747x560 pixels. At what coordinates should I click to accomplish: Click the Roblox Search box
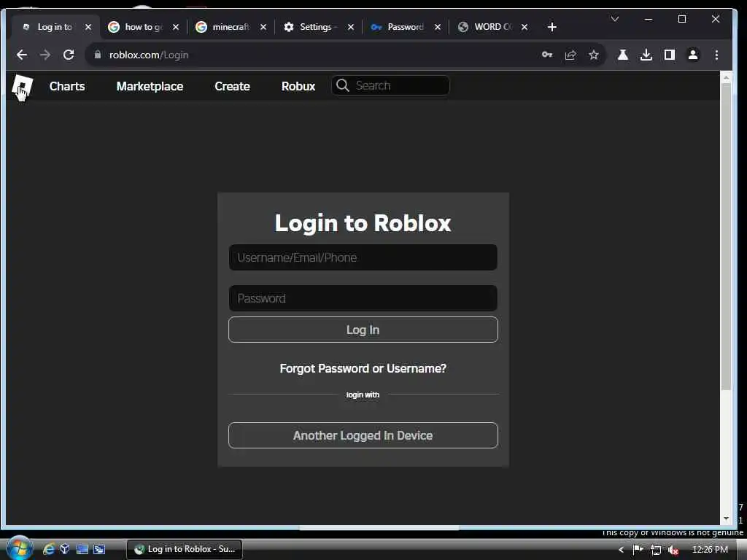(391, 85)
